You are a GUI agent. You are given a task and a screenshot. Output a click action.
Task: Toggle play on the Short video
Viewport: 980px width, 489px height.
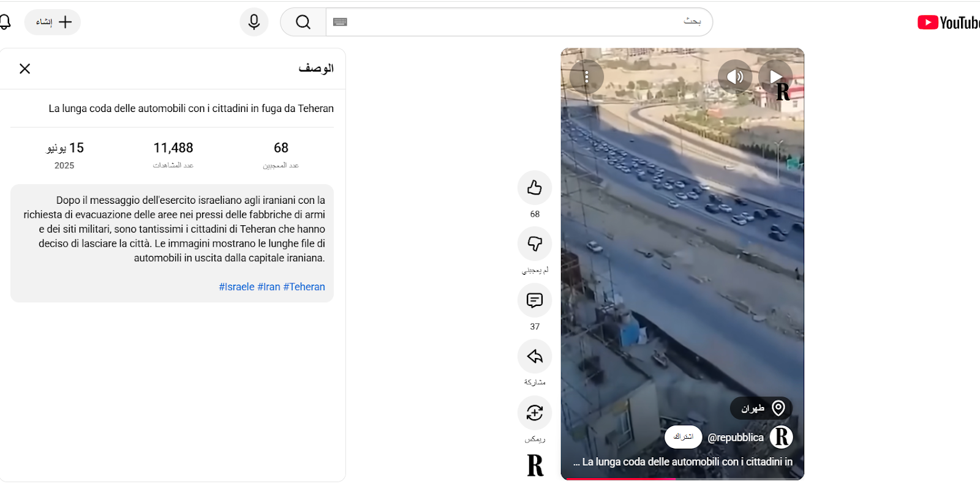[775, 77]
